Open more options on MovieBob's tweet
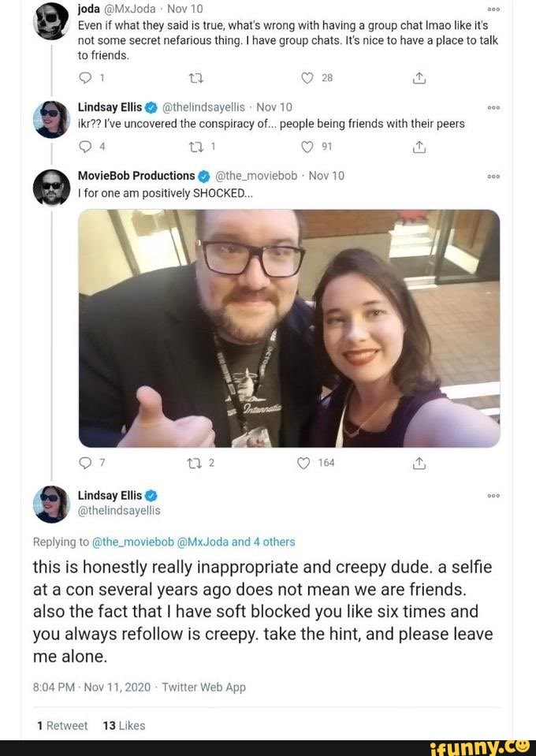 pyautogui.click(x=494, y=176)
